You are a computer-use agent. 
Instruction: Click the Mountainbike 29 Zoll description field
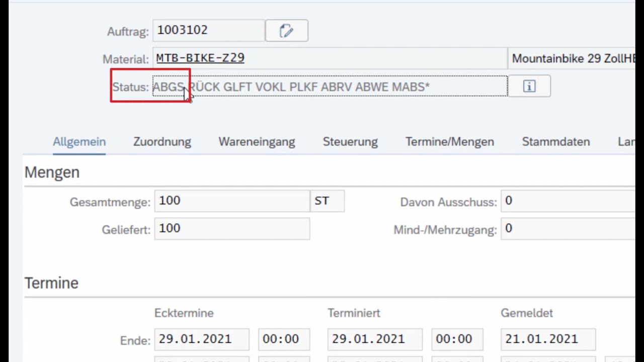(x=572, y=58)
